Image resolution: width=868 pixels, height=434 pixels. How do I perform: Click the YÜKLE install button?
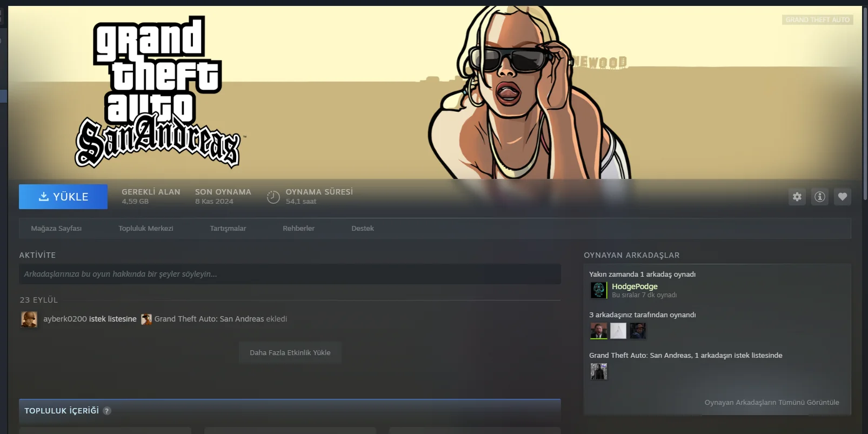63,197
